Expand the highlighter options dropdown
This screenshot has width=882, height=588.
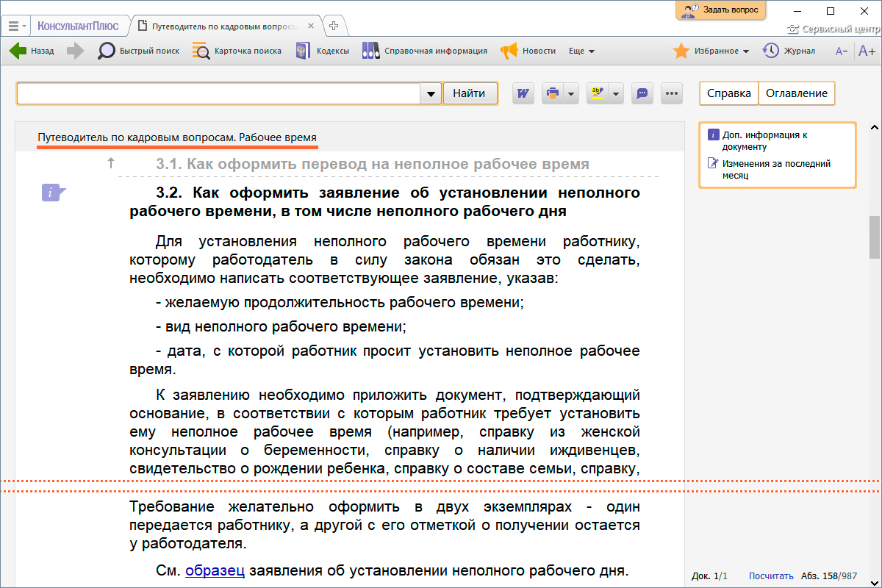(616, 93)
